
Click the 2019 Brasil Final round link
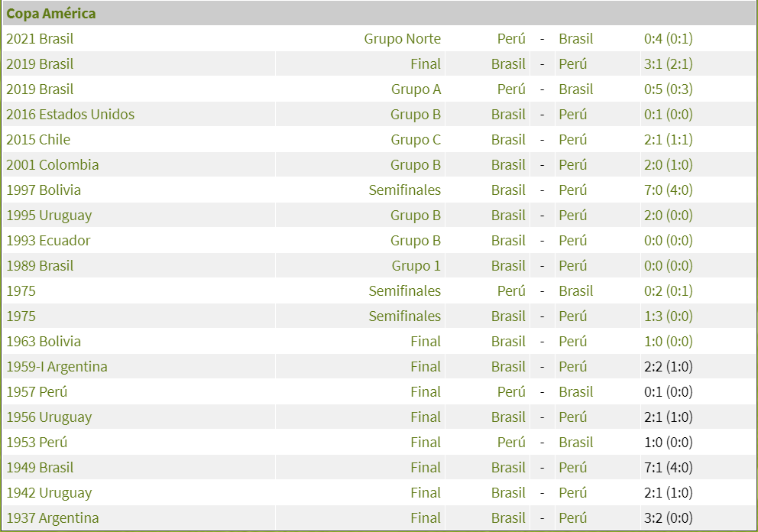pos(425,64)
